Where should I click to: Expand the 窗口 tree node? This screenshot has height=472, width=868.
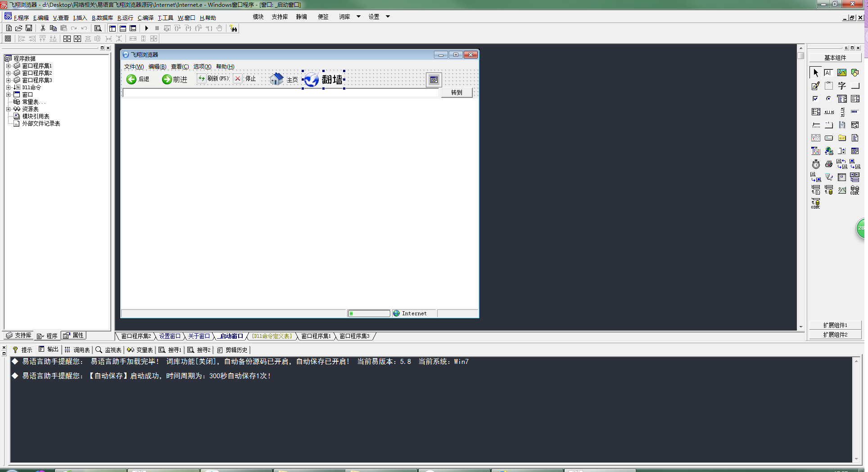tap(8, 95)
